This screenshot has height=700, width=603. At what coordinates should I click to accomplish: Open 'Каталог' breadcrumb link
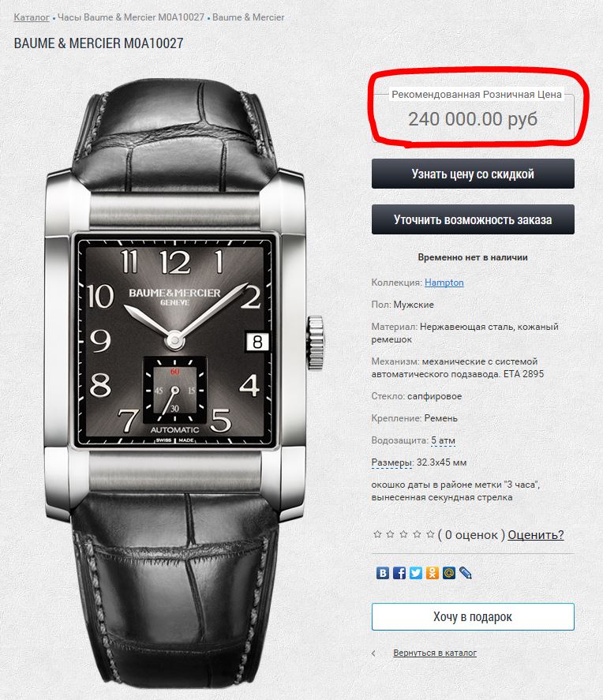[x=32, y=17]
